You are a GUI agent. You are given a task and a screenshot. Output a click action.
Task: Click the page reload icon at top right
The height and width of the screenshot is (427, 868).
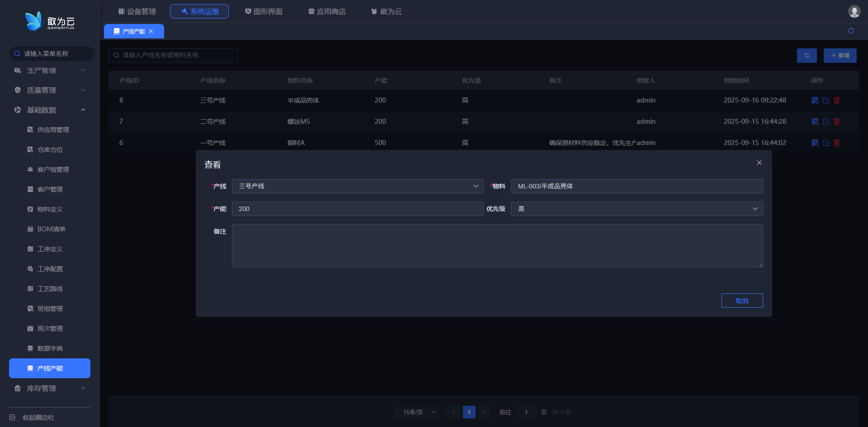(x=851, y=31)
